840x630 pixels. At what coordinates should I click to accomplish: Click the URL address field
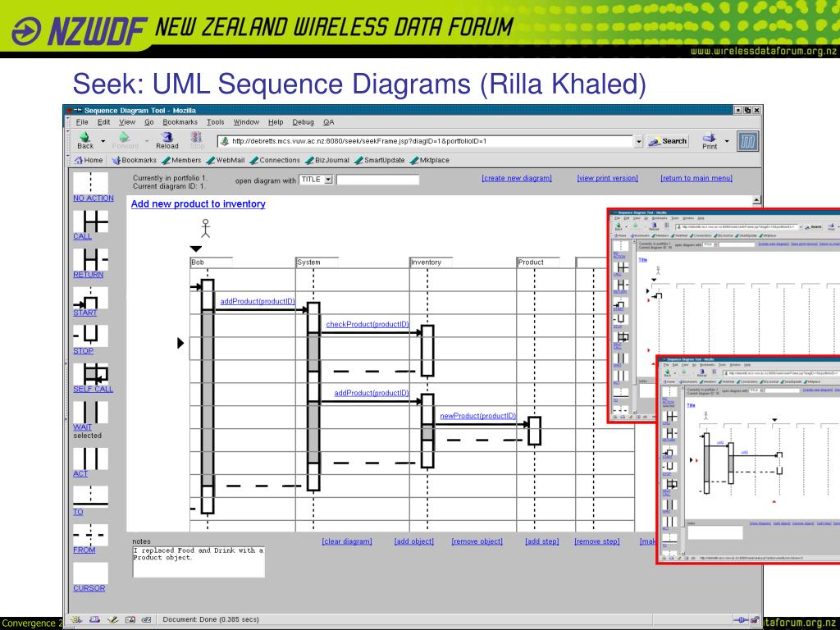[426, 141]
